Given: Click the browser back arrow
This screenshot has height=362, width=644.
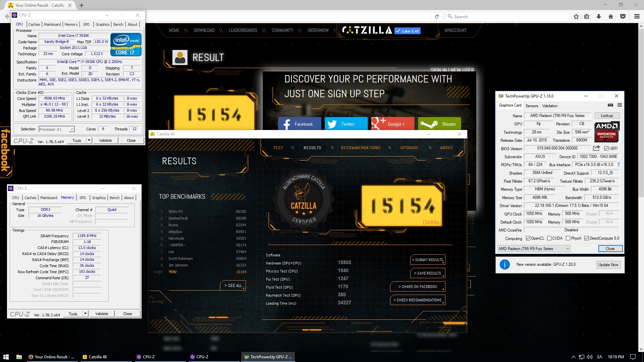Looking at the screenshot, I should 7,16.
